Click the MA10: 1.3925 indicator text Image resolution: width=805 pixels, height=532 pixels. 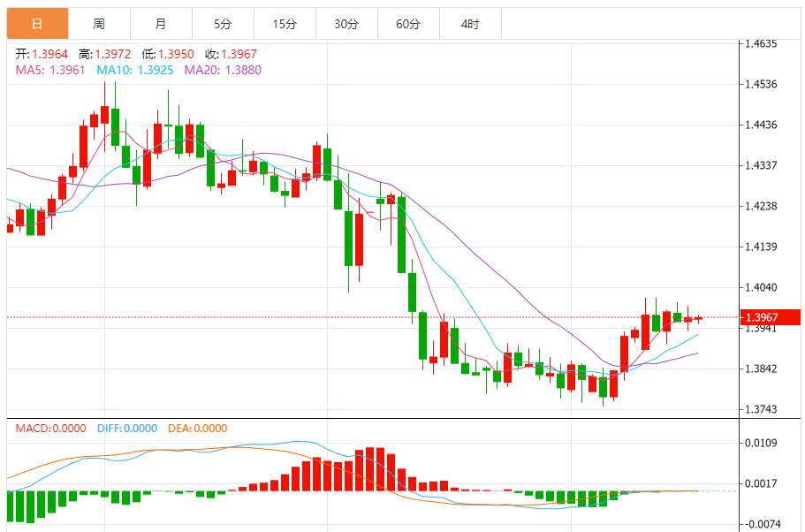pos(135,71)
